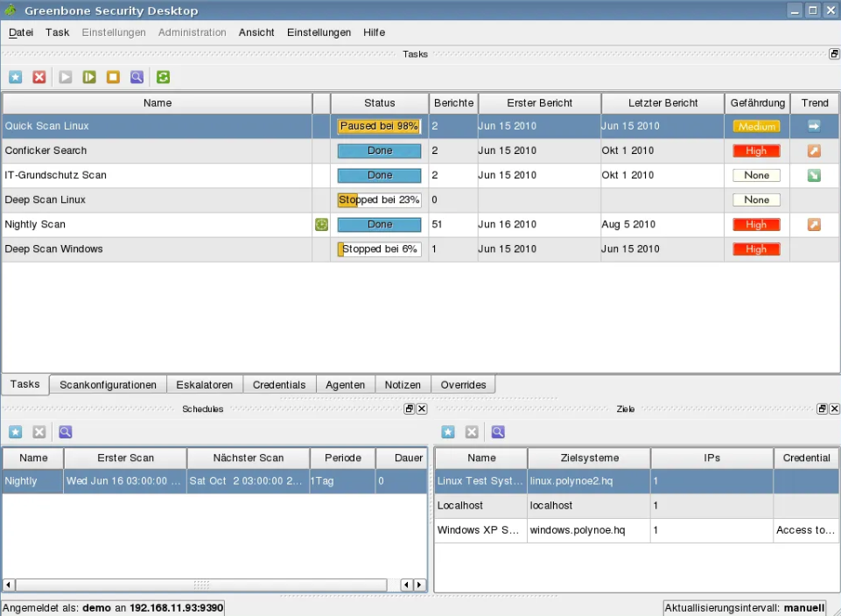Show the Notizen tab
Image resolution: width=841 pixels, height=616 pixels.
click(403, 385)
